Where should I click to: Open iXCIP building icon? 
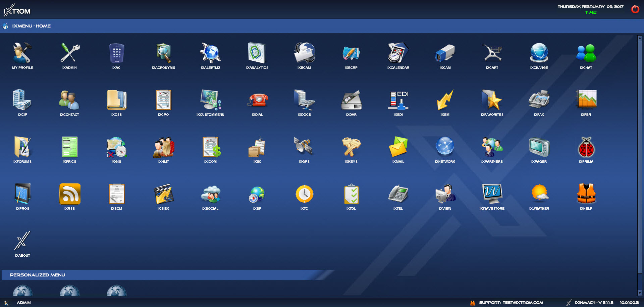(x=22, y=100)
